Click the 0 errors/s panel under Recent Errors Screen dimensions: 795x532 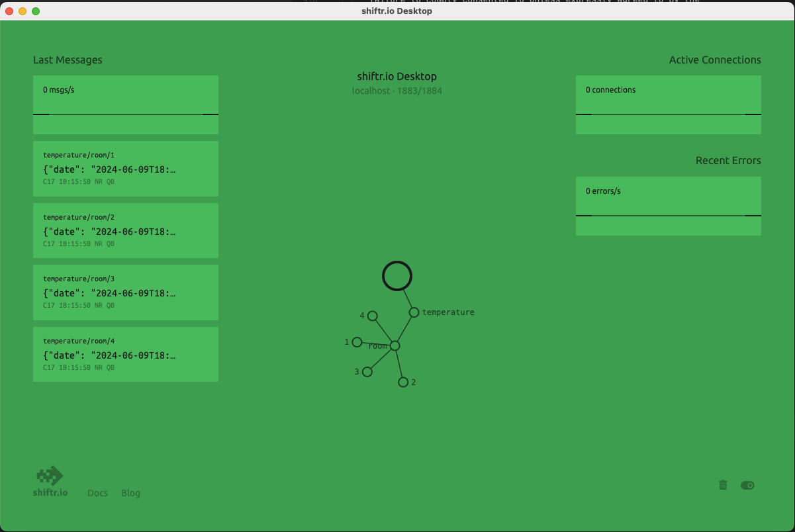[668, 195]
